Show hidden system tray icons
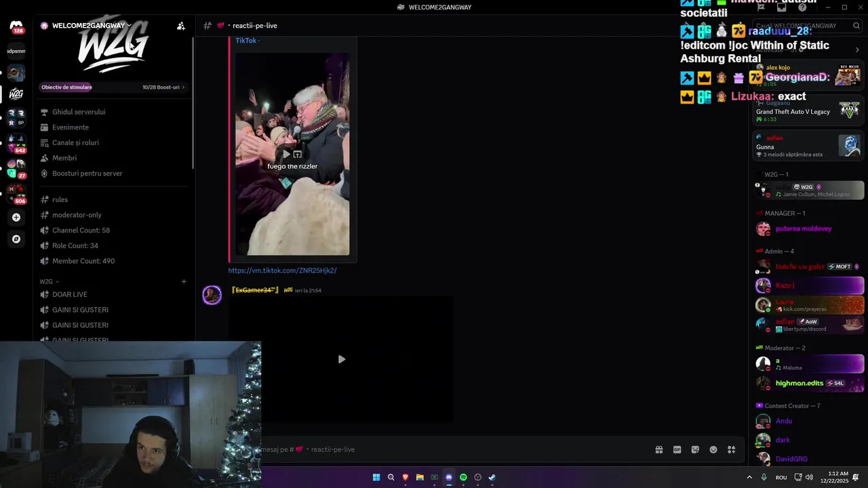Screen dimensions: 868x488 tap(749, 477)
